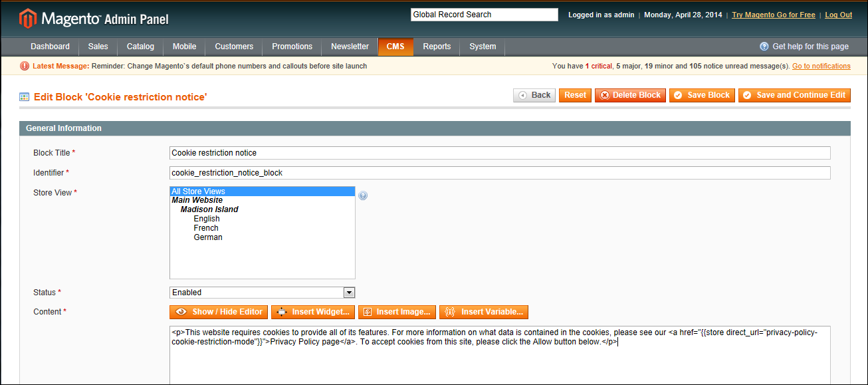Follow Try Magento Go for Free link
The image size is (868, 385).
774,15
